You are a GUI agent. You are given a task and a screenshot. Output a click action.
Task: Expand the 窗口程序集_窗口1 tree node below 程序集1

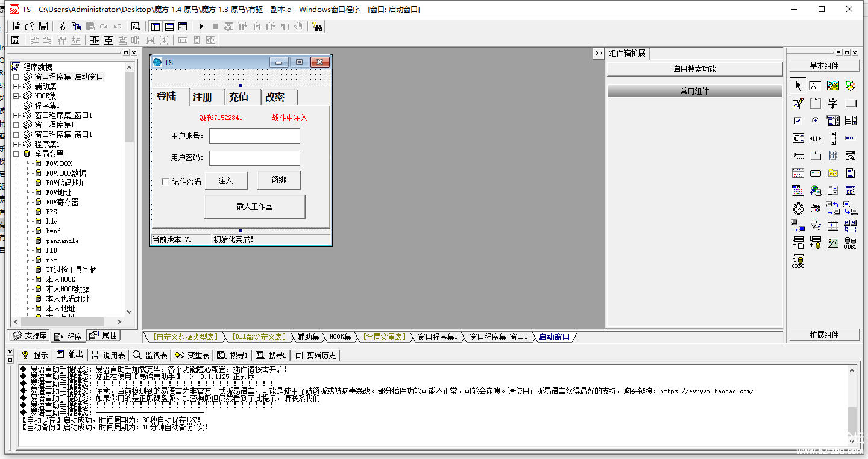coord(16,115)
